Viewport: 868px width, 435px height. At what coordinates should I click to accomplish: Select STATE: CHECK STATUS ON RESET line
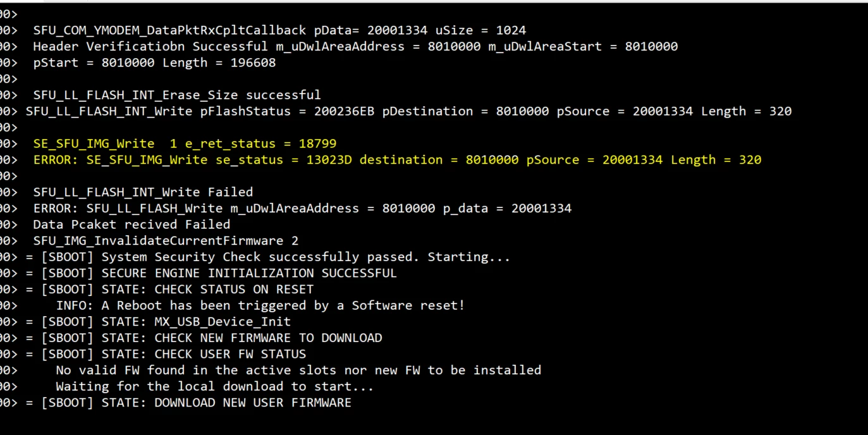169,290
